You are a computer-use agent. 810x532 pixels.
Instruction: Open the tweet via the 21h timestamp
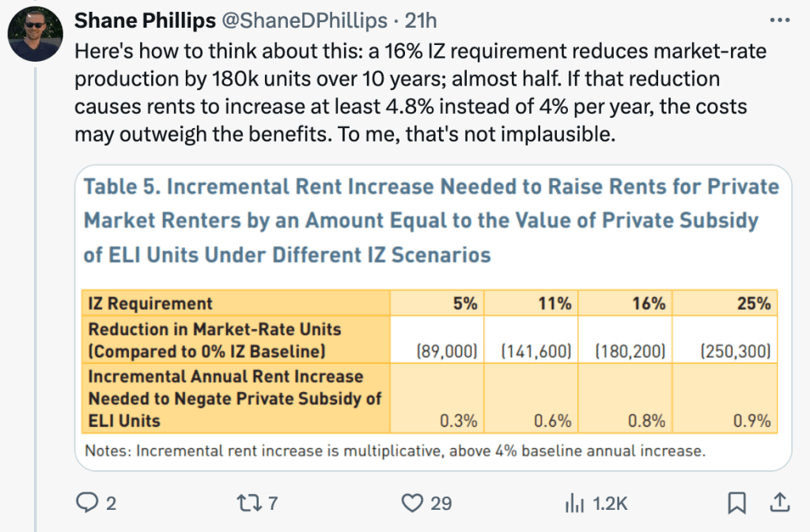tap(421, 20)
